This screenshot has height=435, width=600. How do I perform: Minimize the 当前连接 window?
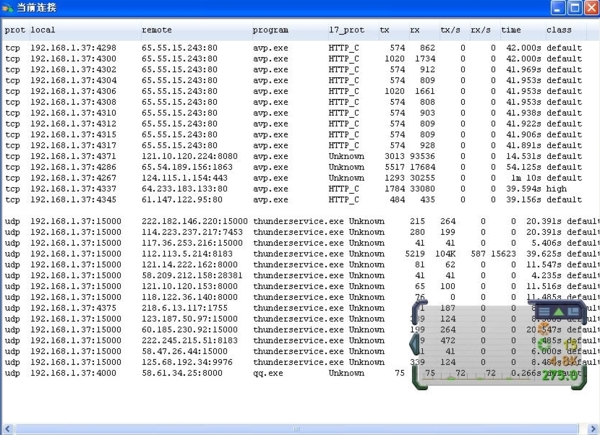click(558, 8)
